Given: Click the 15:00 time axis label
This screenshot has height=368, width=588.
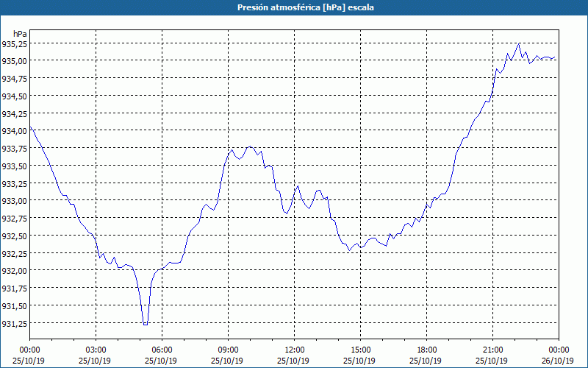Looking at the screenshot, I should (x=360, y=350).
